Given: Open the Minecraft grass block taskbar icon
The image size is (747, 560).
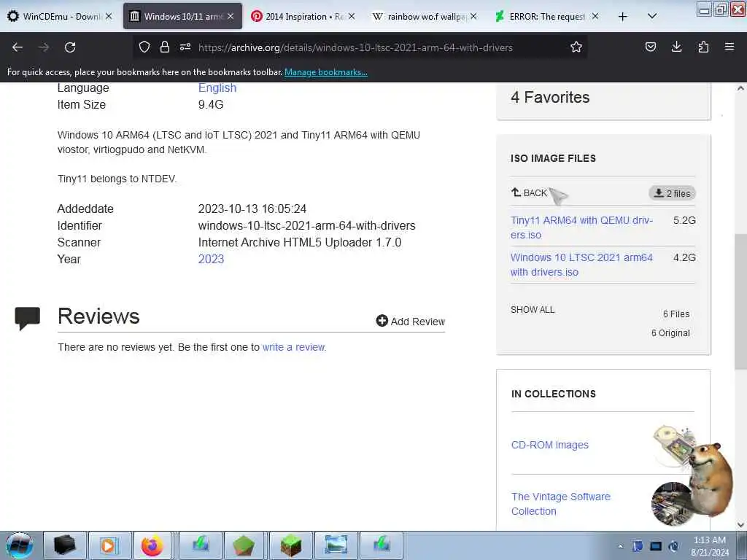Looking at the screenshot, I should (x=290, y=545).
